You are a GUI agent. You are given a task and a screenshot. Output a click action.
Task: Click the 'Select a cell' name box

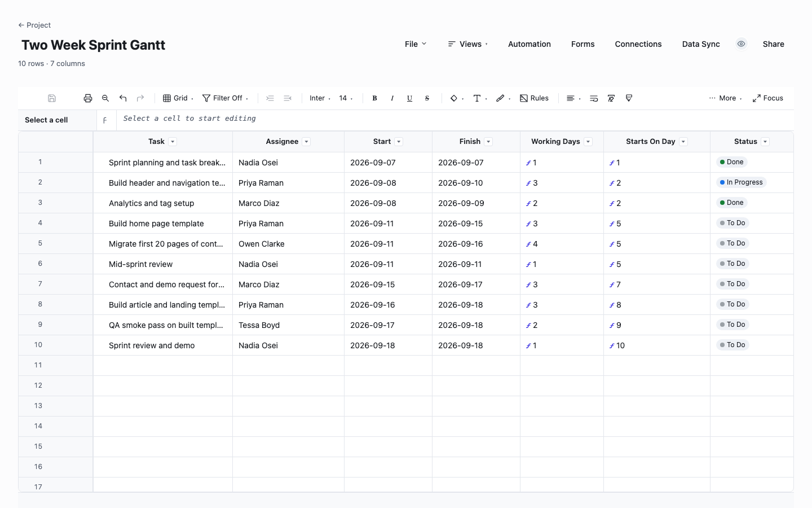click(57, 120)
